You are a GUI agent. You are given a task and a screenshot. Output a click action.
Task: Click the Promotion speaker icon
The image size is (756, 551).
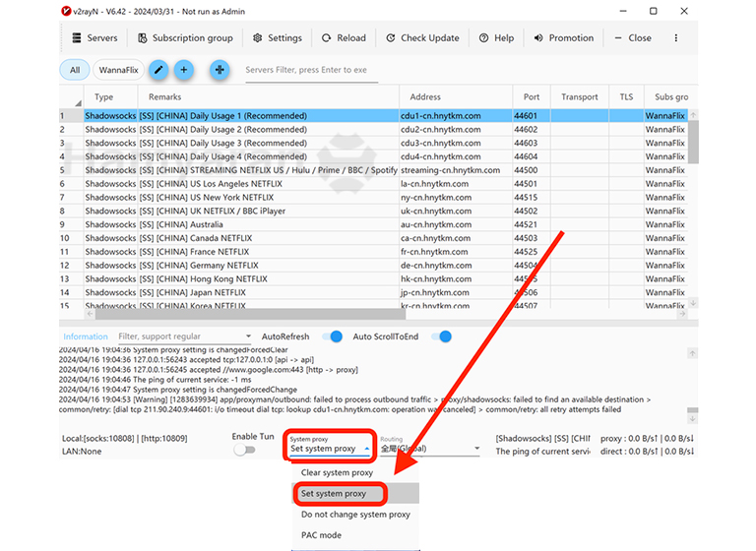[539, 38]
